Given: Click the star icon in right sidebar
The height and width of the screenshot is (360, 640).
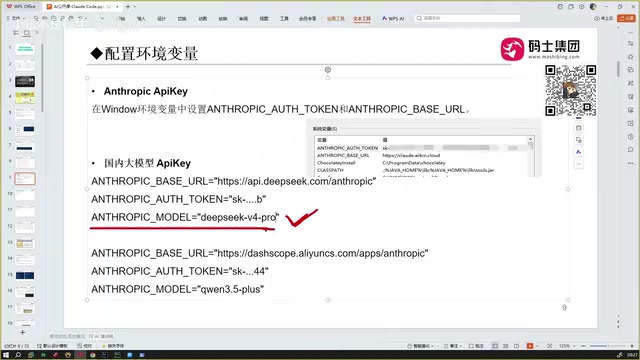Looking at the screenshot, I should (x=631, y=56).
